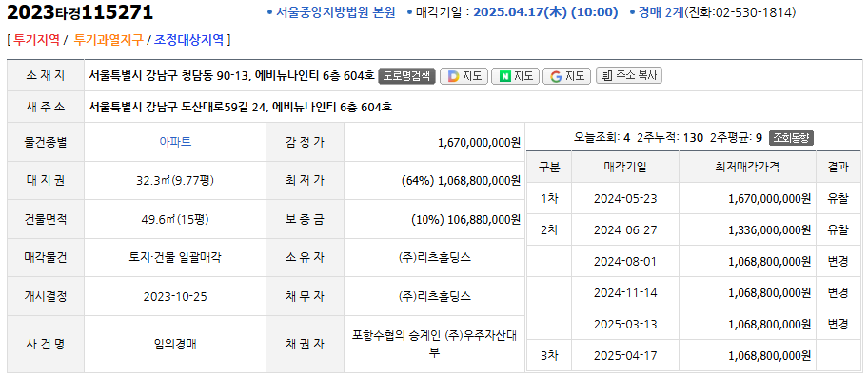Image resolution: width=868 pixels, height=378 pixels.
Task: Click the 조회동향 button
Action: (791, 137)
